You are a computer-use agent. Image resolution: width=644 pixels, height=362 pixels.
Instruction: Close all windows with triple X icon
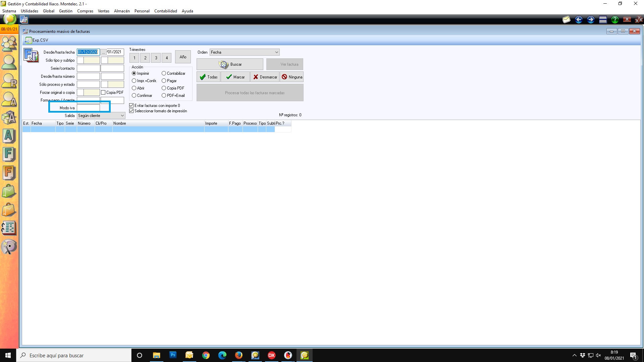click(639, 19)
